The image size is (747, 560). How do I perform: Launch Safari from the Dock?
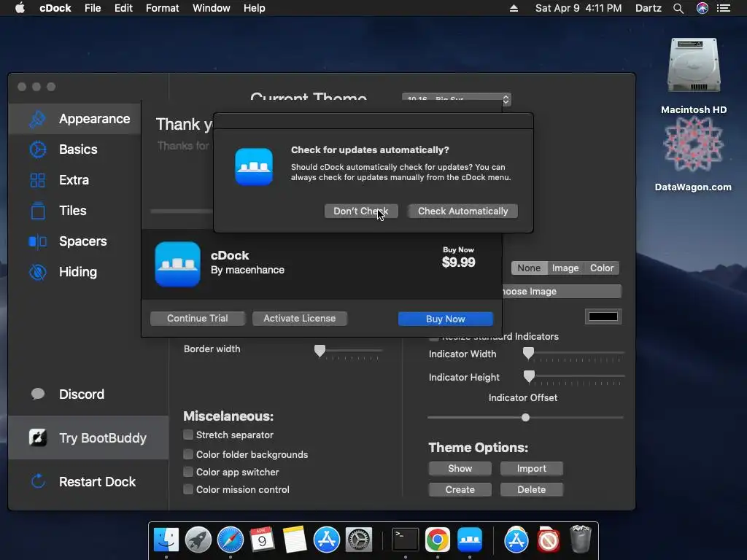(x=231, y=540)
